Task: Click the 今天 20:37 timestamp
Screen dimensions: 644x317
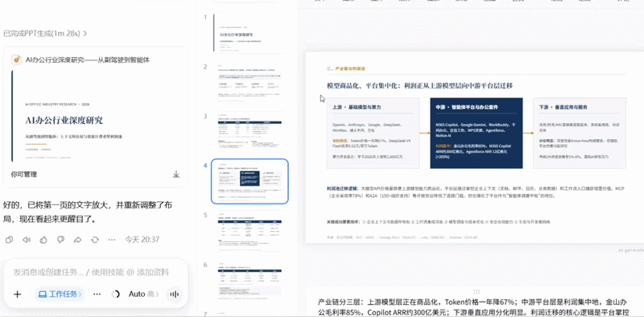Action: point(142,240)
